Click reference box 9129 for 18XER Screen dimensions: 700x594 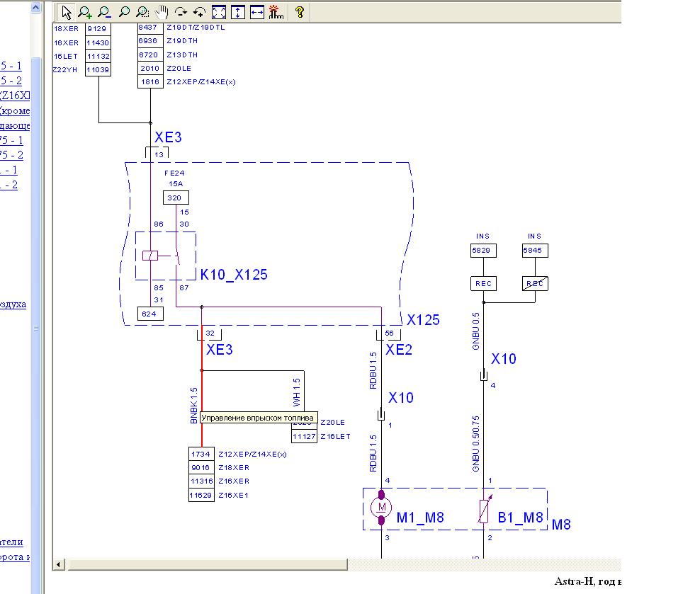[x=98, y=29]
